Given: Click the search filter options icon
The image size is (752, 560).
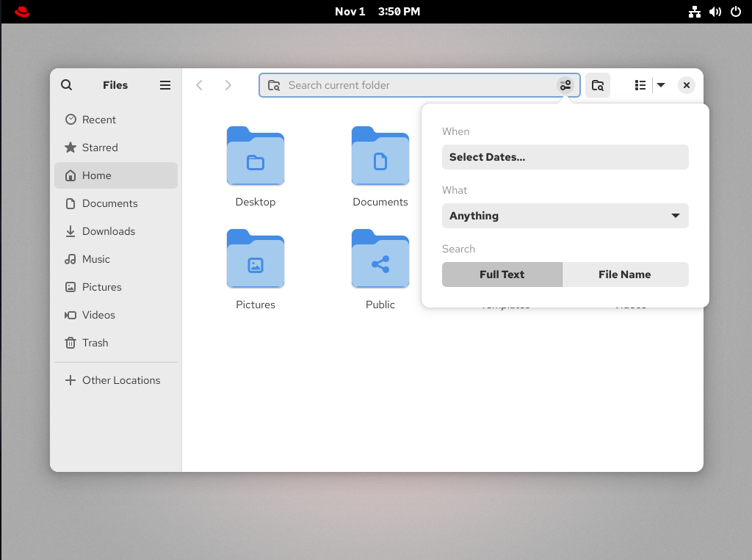Looking at the screenshot, I should click(x=565, y=85).
